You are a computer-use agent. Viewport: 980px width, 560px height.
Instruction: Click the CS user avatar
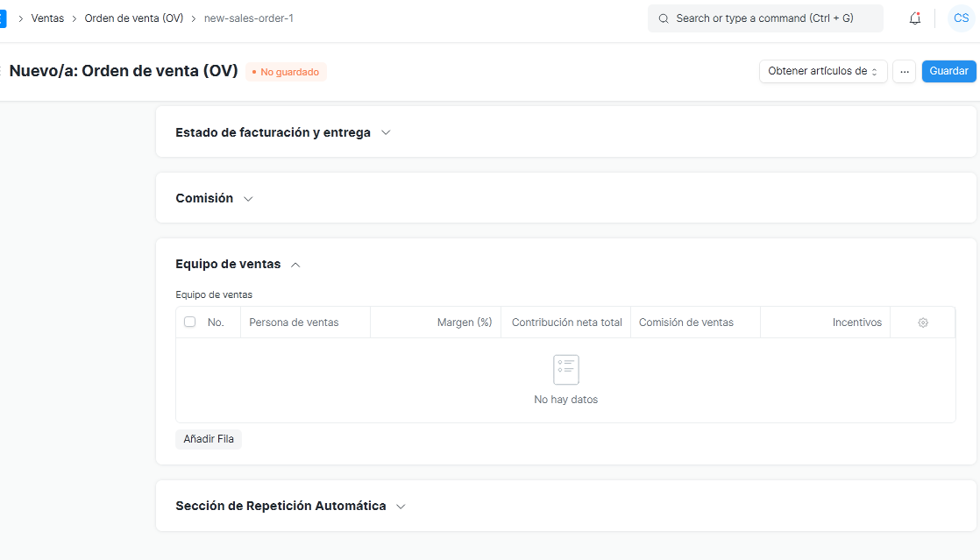961,18
